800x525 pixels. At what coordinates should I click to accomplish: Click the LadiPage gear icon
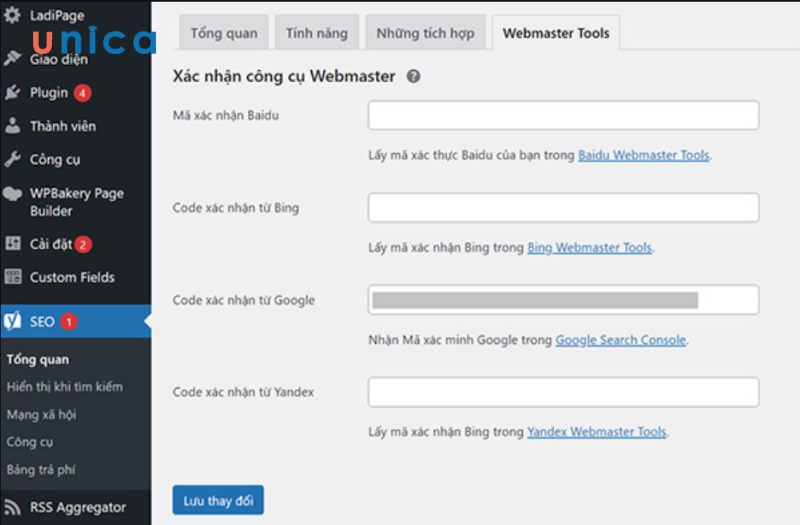click(x=12, y=14)
